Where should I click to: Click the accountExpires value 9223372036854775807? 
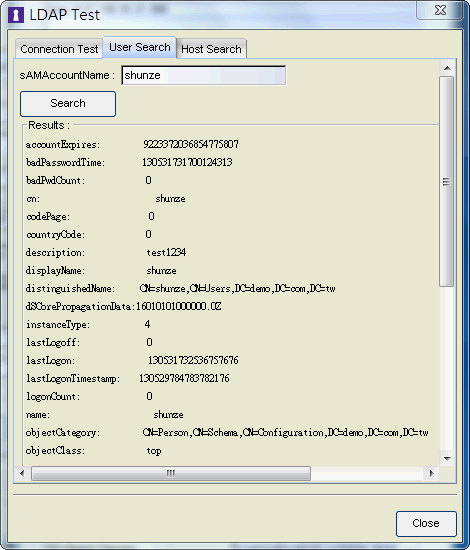coord(191,144)
